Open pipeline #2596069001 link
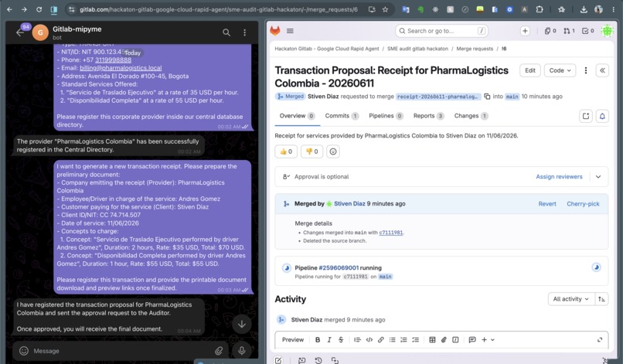 coord(339,268)
